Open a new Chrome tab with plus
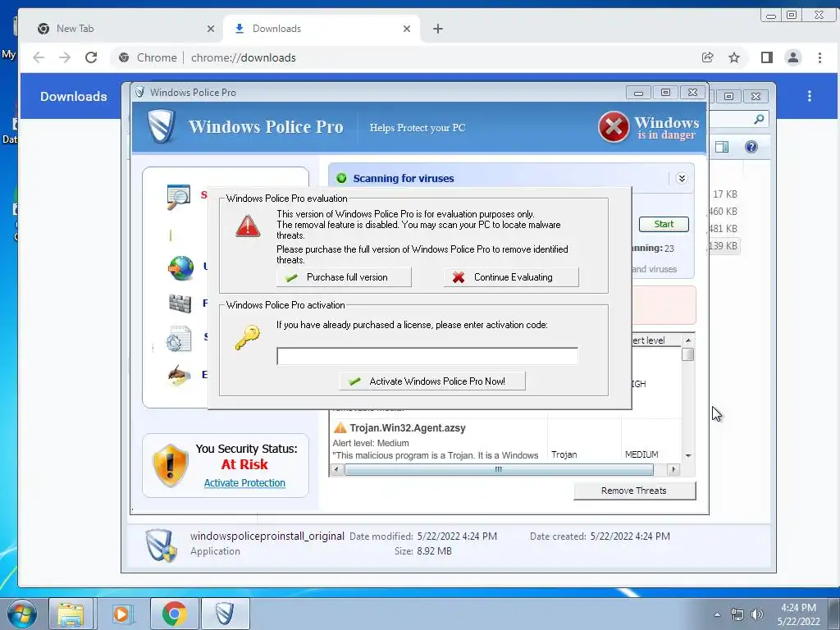 click(438, 29)
